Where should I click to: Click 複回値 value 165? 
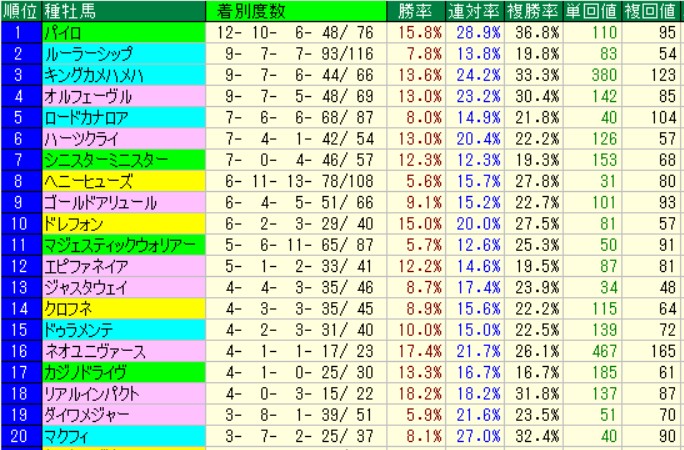[x=663, y=351]
